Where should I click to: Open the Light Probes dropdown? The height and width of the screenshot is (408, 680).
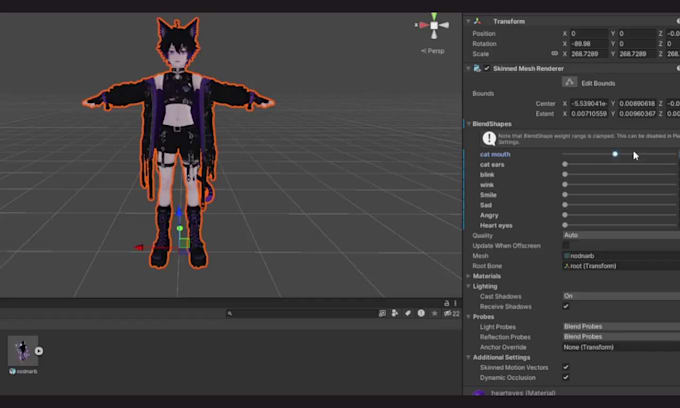pyautogui.click(x=621, y=326)
